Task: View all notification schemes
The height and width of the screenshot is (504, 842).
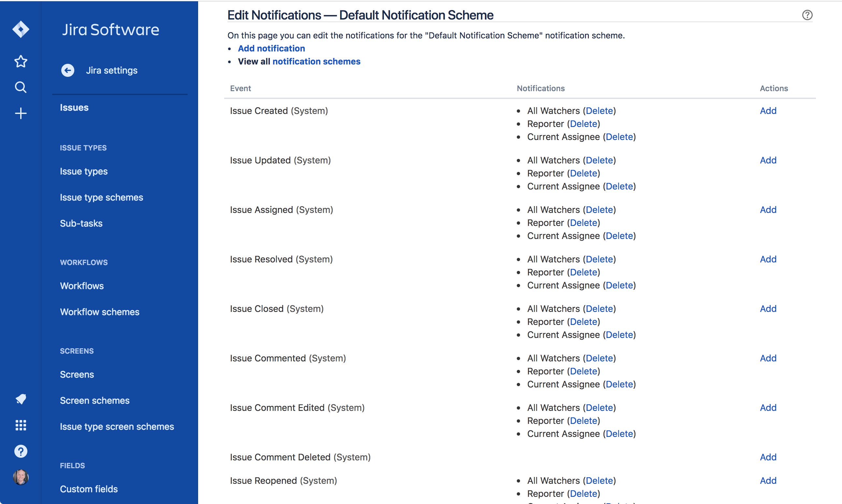Action: point(316,62)
